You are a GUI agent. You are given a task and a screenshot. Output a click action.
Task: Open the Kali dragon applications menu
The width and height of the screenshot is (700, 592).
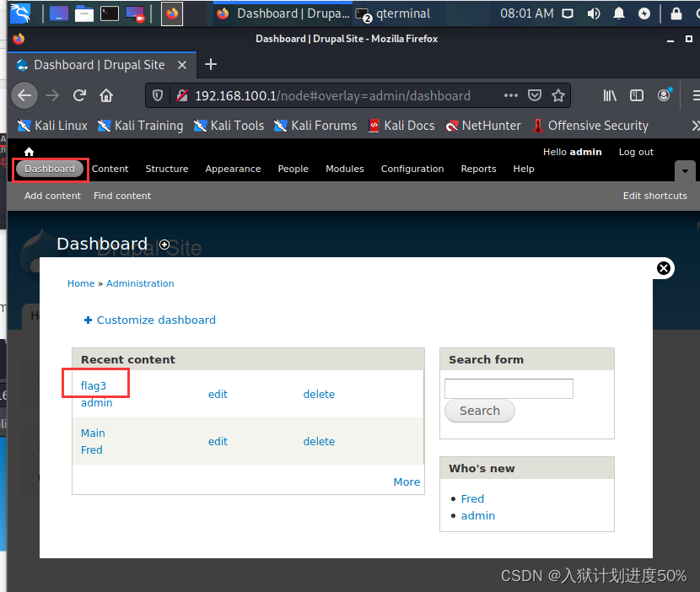(x=20, y=13)
